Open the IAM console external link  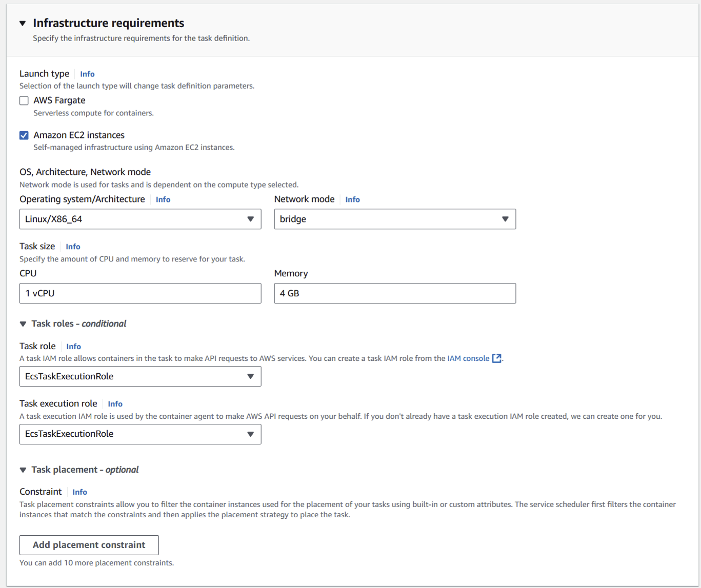[x=468, y=358]
